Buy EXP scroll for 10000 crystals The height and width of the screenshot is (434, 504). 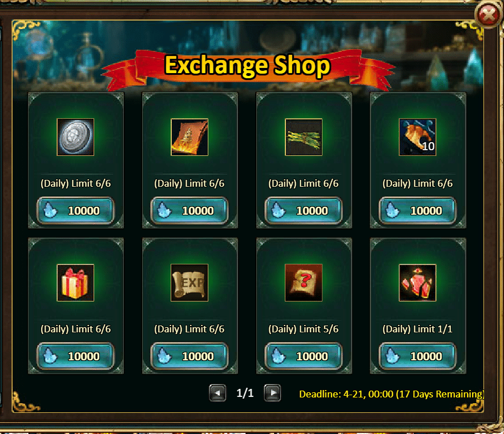[189, 356]
